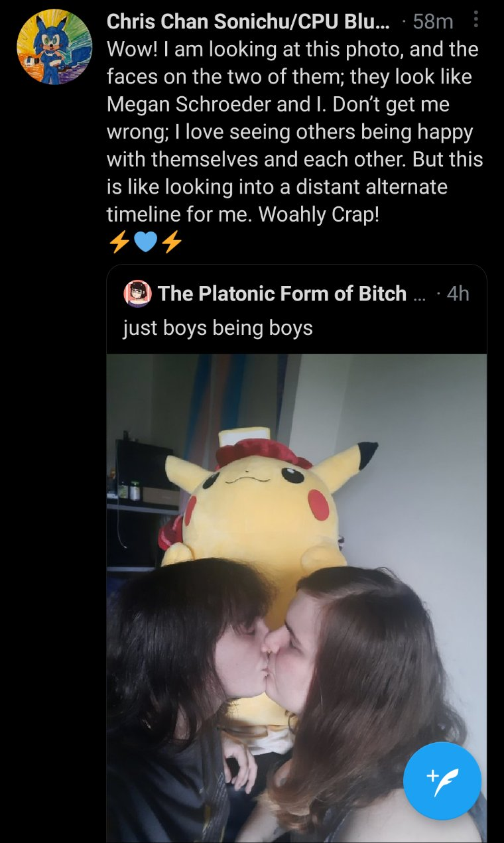The image size is (504, 843).
Task: Open the quoted tweet author's small avatar
Action: [x=137, y=294]
